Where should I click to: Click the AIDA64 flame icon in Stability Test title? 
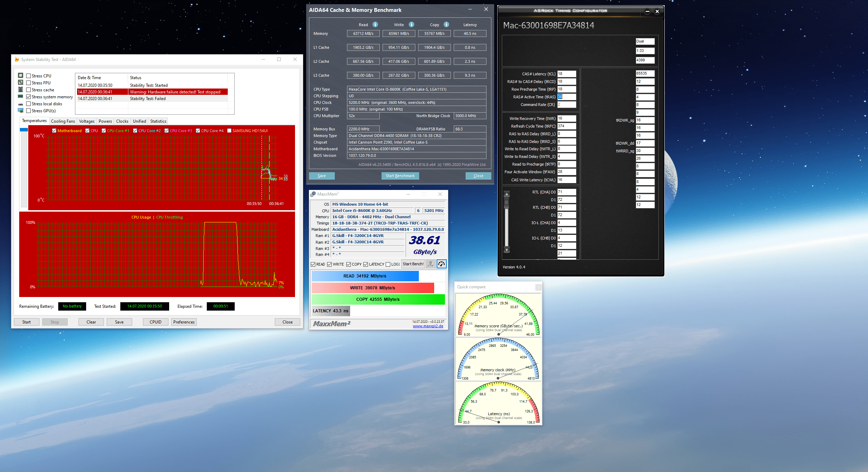tap(16, 60)
